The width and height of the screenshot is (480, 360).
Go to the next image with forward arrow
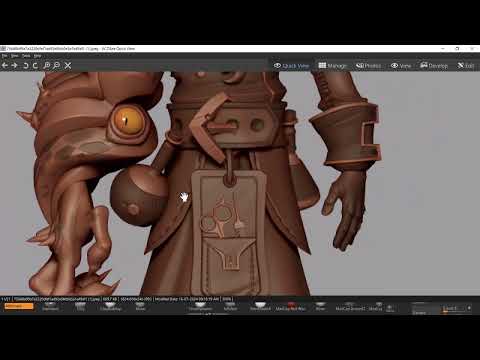click(x=14, y=65)
